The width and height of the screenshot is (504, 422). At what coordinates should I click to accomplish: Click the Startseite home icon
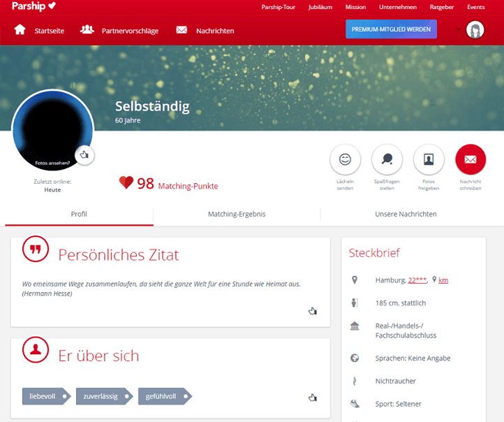[20, 29]
